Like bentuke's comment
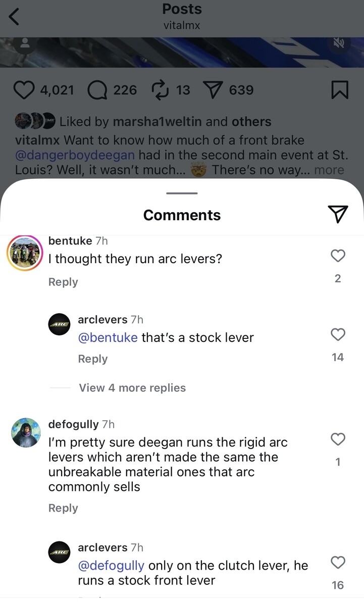The image size is (364, 606). click(338, 256)
